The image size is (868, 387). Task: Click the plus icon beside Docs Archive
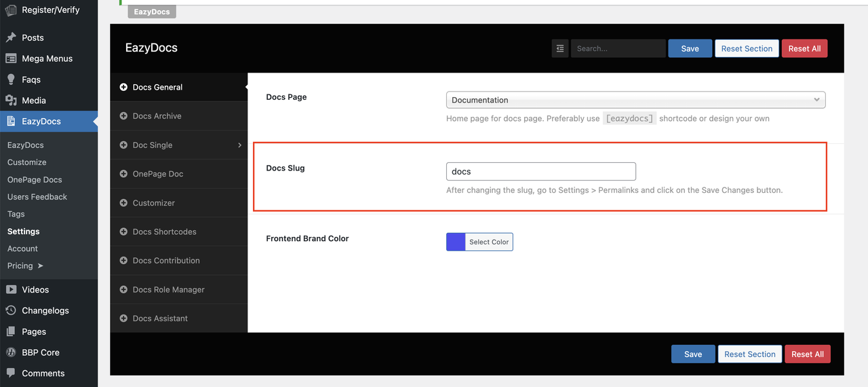123,116
